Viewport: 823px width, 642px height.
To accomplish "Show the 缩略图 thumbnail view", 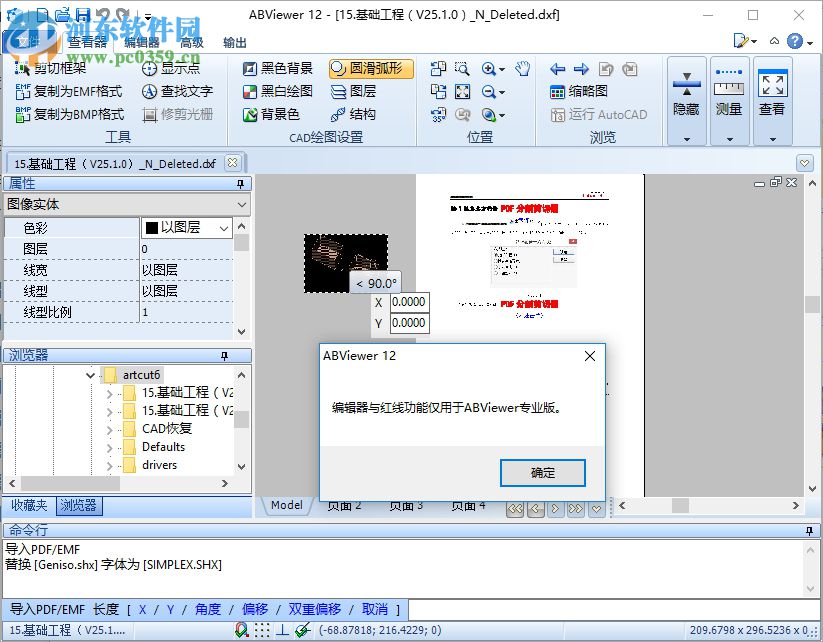I will pyautogui.click(x=580, y=91).
